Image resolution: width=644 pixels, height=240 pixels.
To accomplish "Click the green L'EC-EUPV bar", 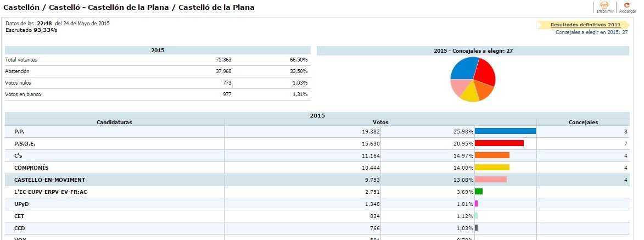I will click(478, 192).
